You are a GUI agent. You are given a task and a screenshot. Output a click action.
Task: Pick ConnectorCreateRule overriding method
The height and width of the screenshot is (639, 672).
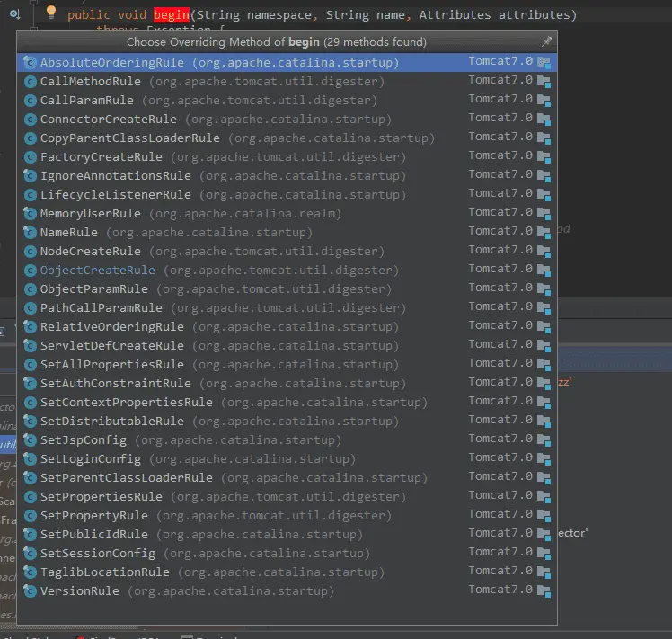click(x=287, y=119)
